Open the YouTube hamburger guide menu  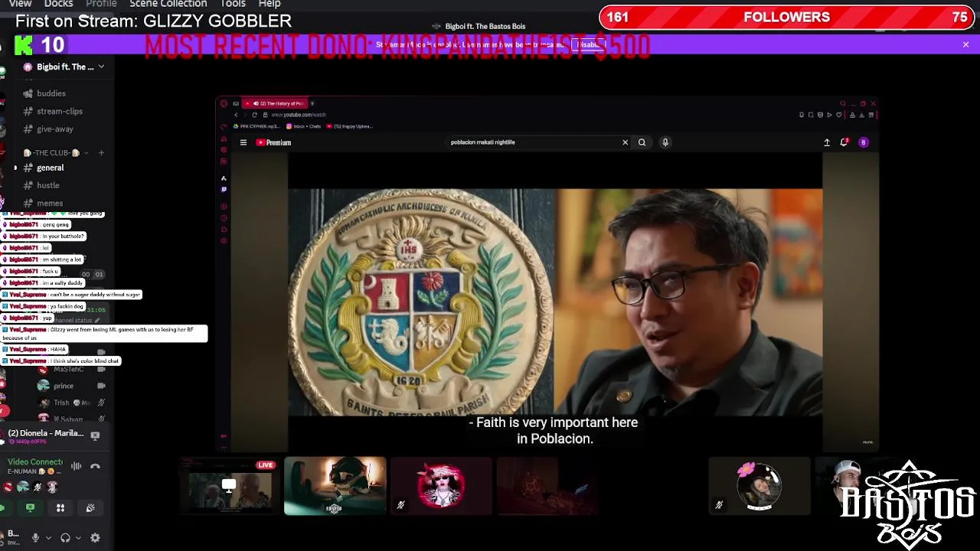coord(243,142)
